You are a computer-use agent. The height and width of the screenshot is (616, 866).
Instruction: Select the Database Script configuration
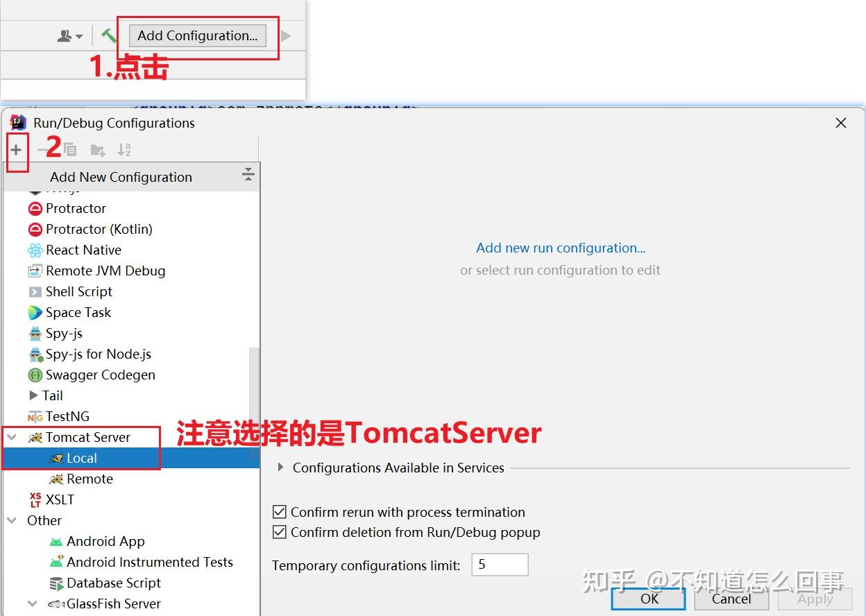(x=114, y=583)
